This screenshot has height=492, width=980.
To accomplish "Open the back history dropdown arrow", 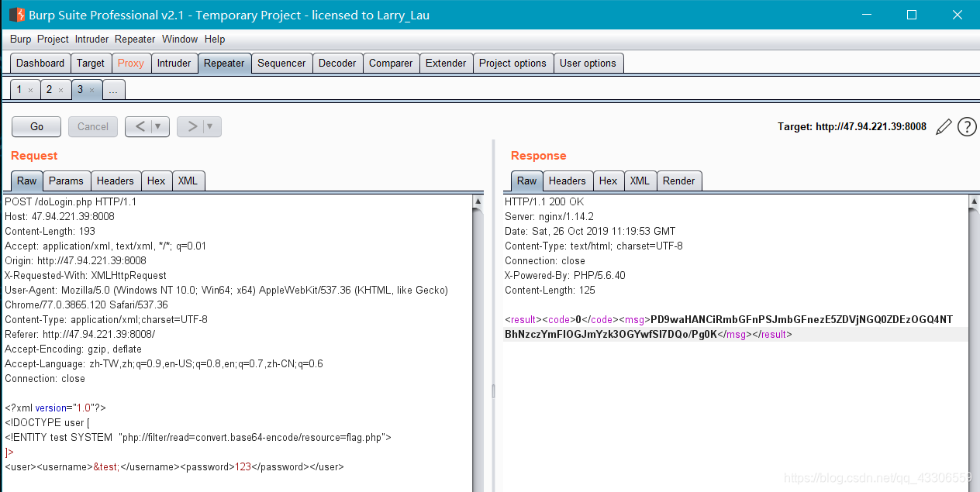I will point(158,126).
